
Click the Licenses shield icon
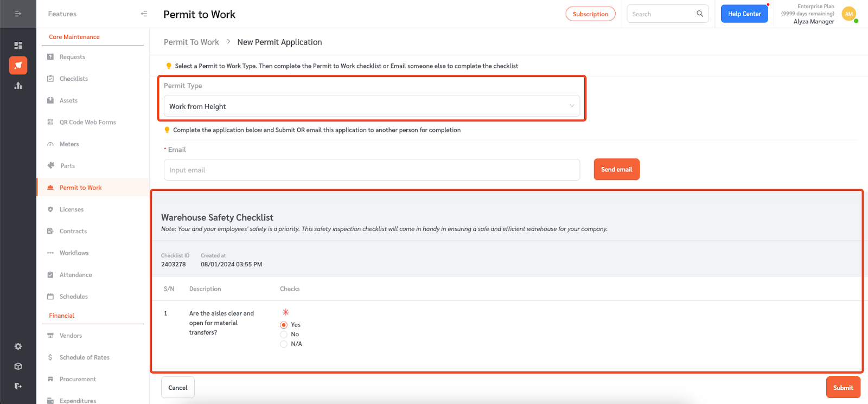pos(50,209)
